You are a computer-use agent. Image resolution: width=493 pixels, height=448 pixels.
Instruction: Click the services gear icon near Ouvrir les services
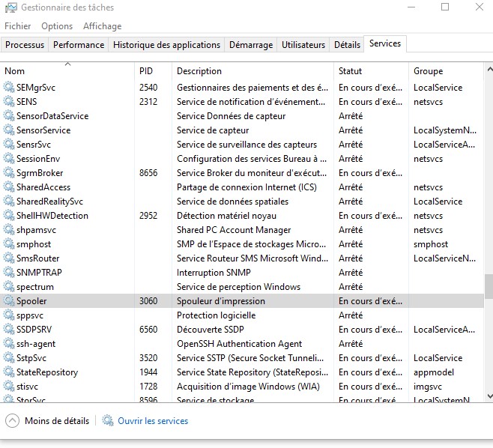click(x=108, y=421)
